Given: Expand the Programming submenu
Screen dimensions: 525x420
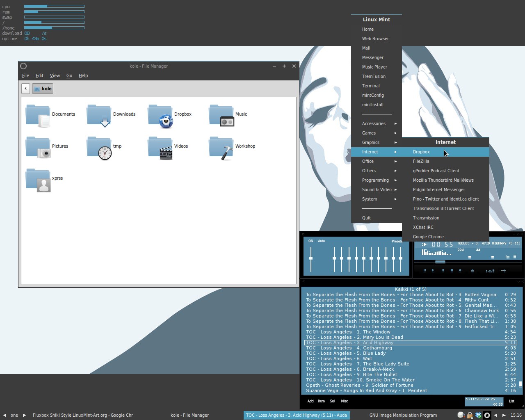Looking at the screenshot, I should click(x=377, y=180).
